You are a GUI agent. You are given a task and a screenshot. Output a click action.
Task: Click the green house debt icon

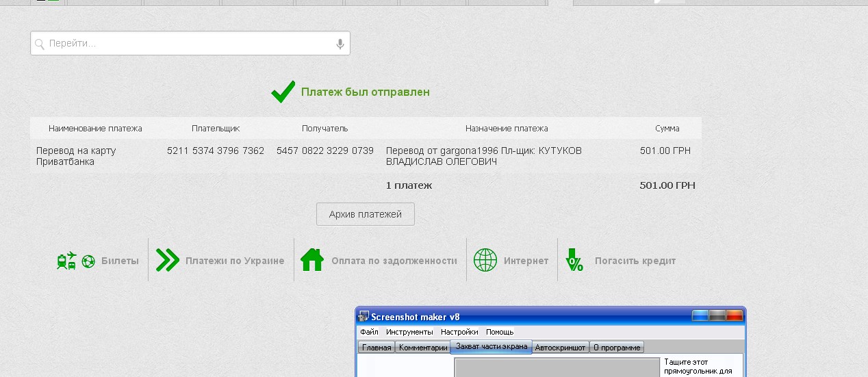(x=312, y=260)
